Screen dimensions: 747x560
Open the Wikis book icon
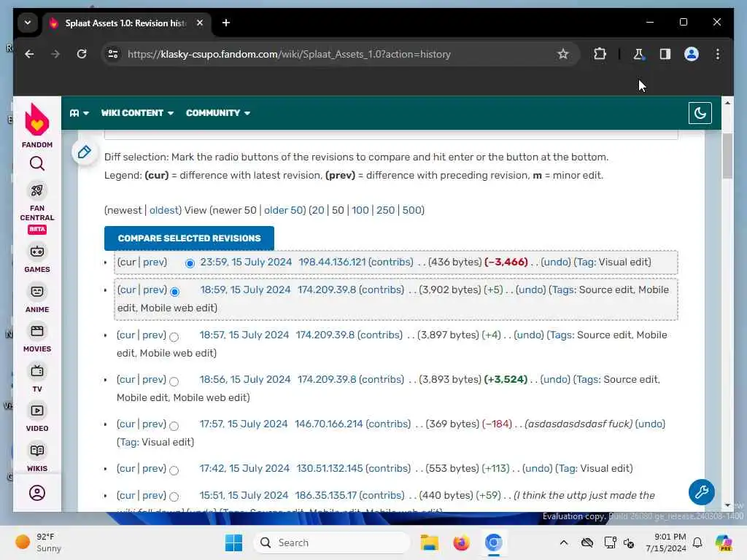click(x=37, y=451)
